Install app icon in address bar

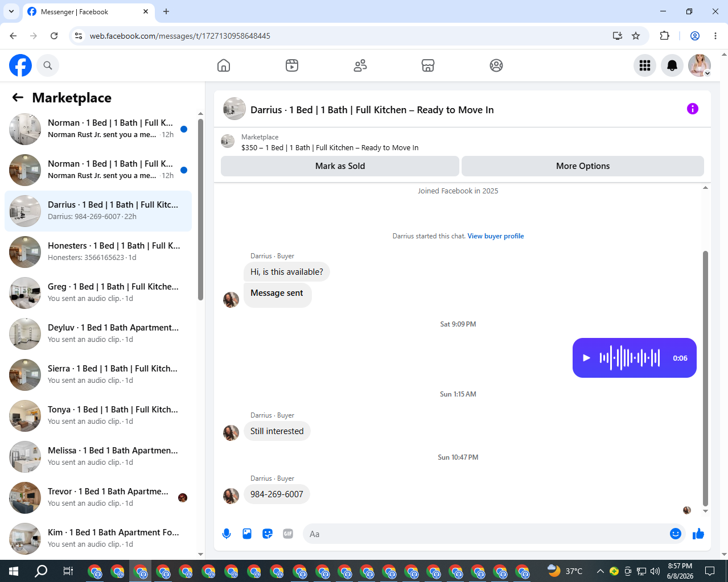point(617,36)
